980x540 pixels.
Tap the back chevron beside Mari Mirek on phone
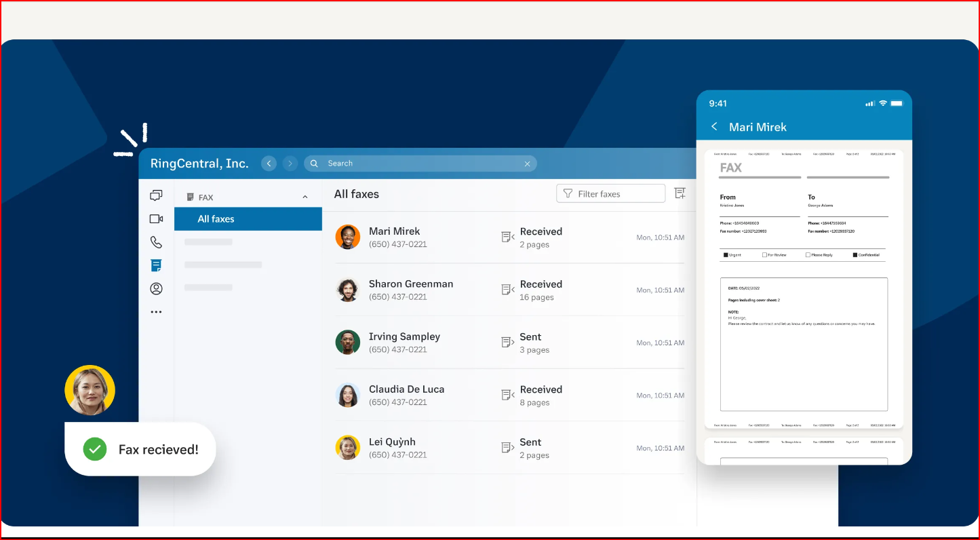coord(714,127)
